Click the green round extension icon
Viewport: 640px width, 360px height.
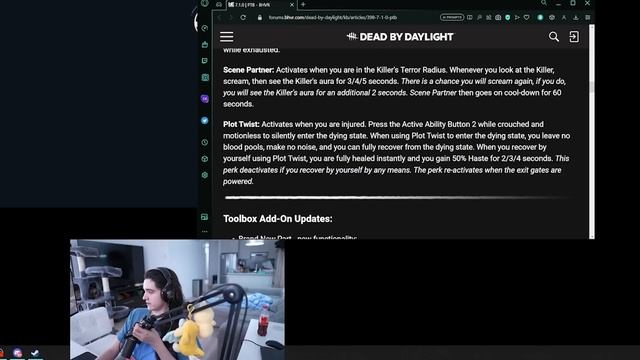click(540, 18)
